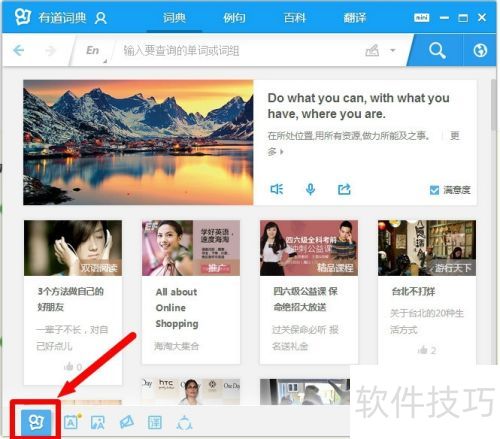
Task: Switch to the 翻译 tab
Action: point(355,18)
